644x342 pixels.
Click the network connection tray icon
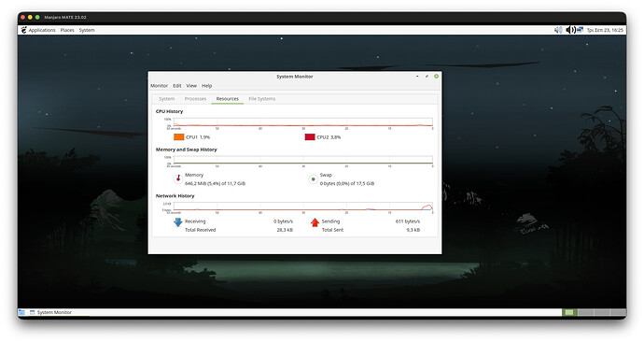tap(580, 30)
